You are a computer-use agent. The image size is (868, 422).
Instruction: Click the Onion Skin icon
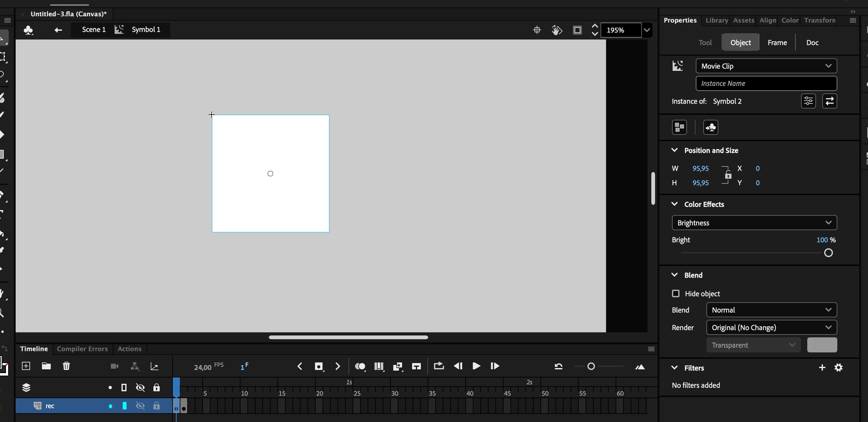pyautogui.click(x=360, y=366)
